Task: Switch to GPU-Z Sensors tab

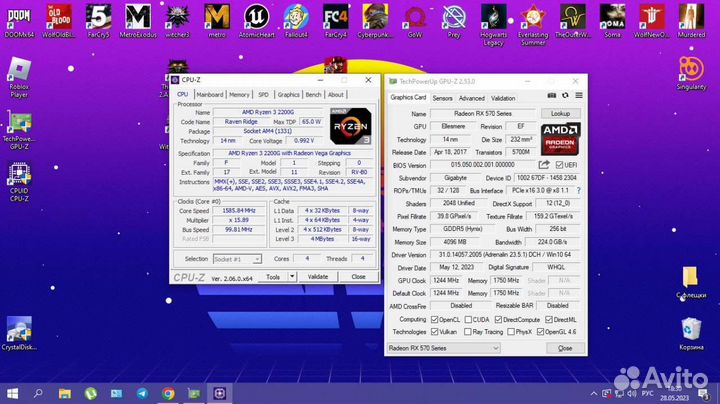Action: pos(442,98)
